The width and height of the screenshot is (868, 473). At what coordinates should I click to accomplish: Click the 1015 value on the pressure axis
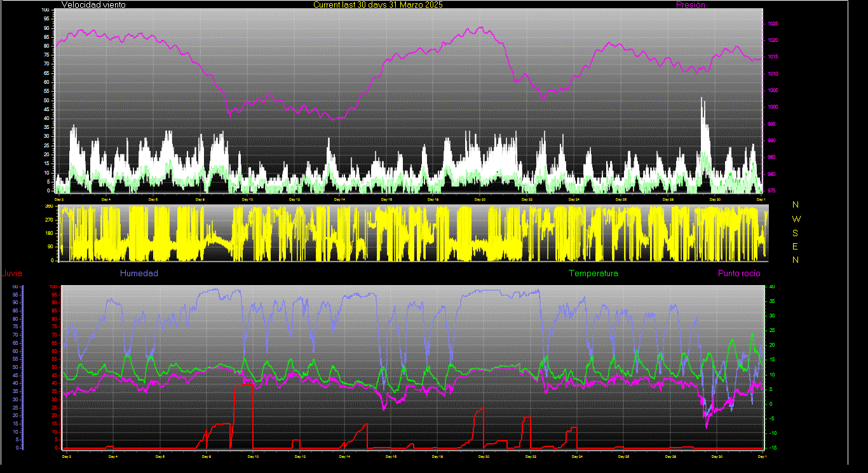pos(773,57)
